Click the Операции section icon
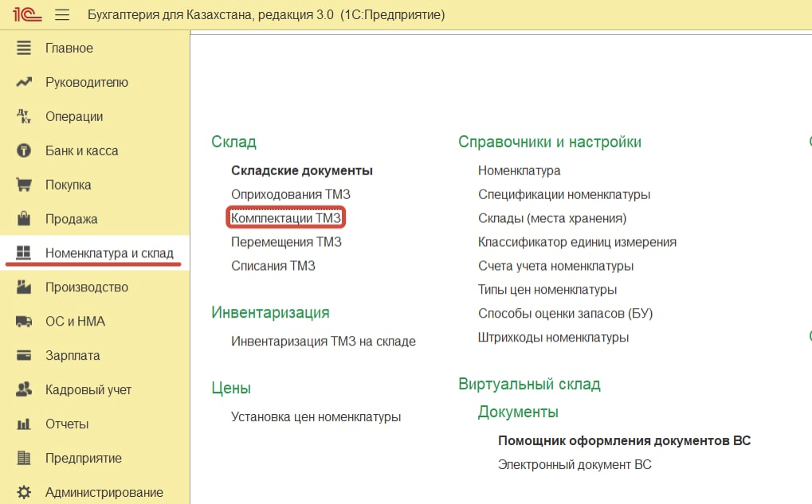The height and width of the screenshot is (504, 812). click(24, 117)
